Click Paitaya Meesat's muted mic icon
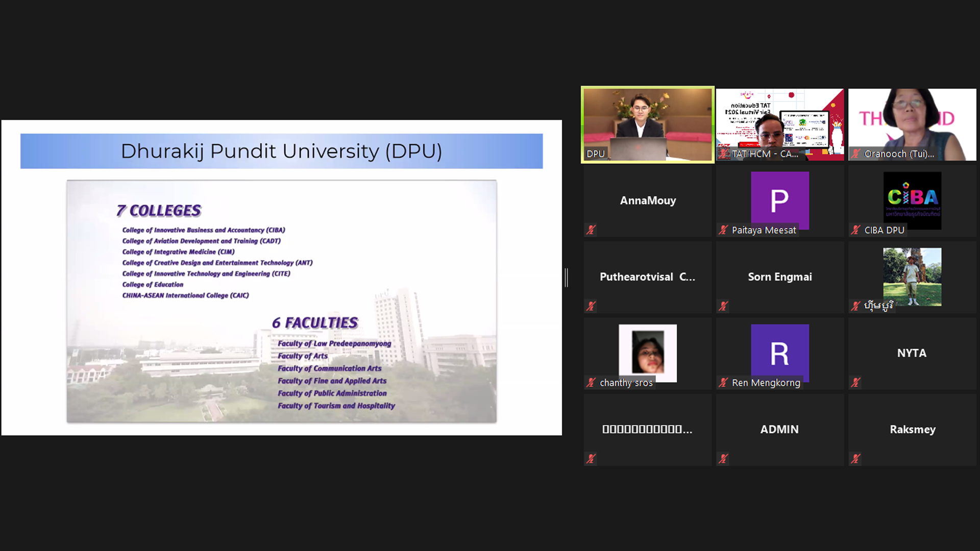Viewport: 980px width, 551px height. [723, 230]
